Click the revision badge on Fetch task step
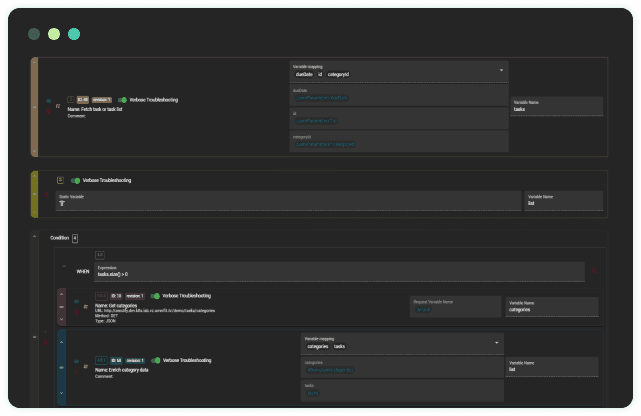Screen dimensions: 641x416 click(x=102, y=100)
